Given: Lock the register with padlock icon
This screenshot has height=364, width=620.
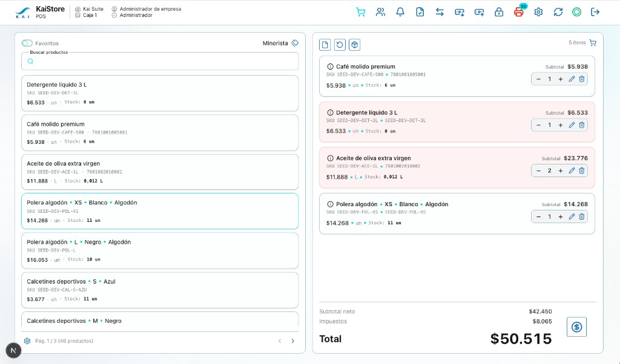Looking at the screenshot, I should pos(499,12).
